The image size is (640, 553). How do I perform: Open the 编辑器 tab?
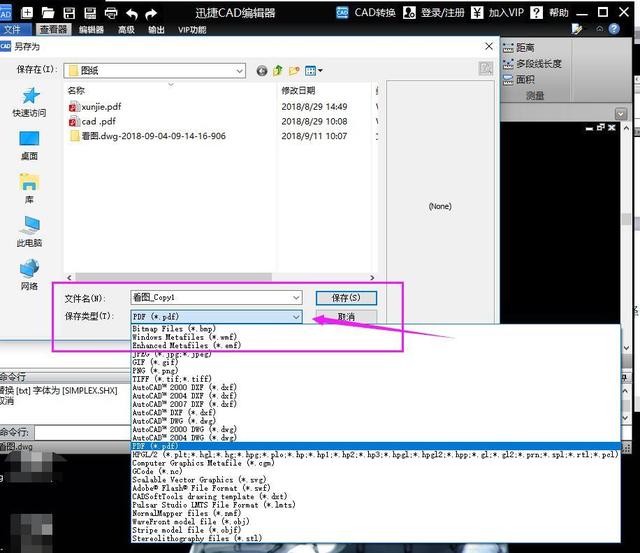pyautogui.click(x=91, y=30)
